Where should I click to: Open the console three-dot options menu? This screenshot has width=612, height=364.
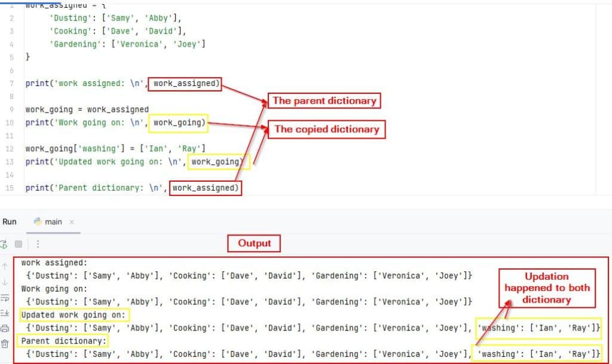coord(38,244)
